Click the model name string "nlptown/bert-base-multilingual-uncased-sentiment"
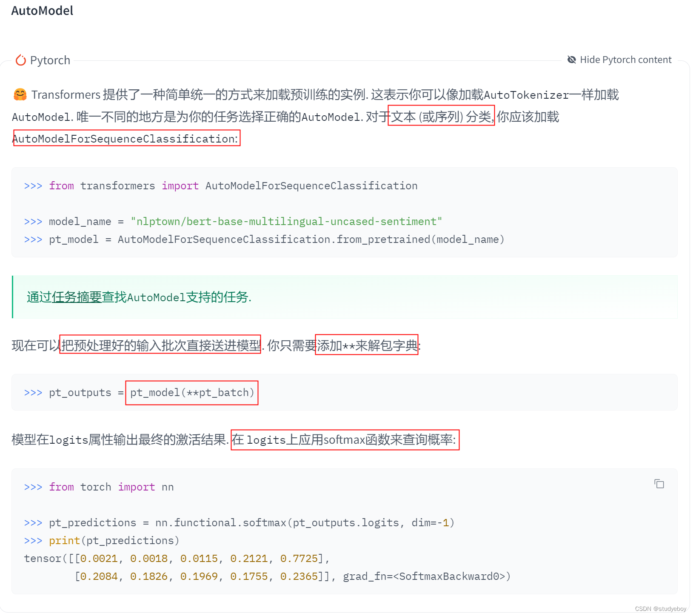The height and width of the screenshot is (616, 693). [x=286, y=222]
